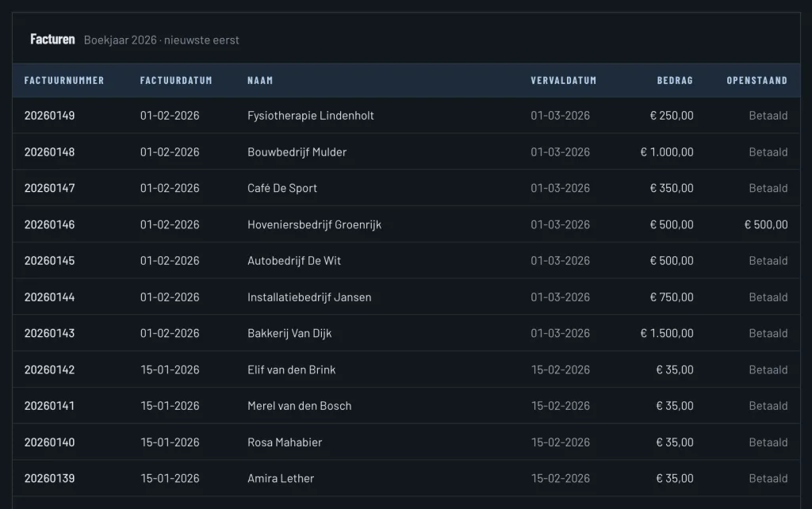812x509 pixels.
Task: Select Amira Lether name cell
Action: click(281, 478)
